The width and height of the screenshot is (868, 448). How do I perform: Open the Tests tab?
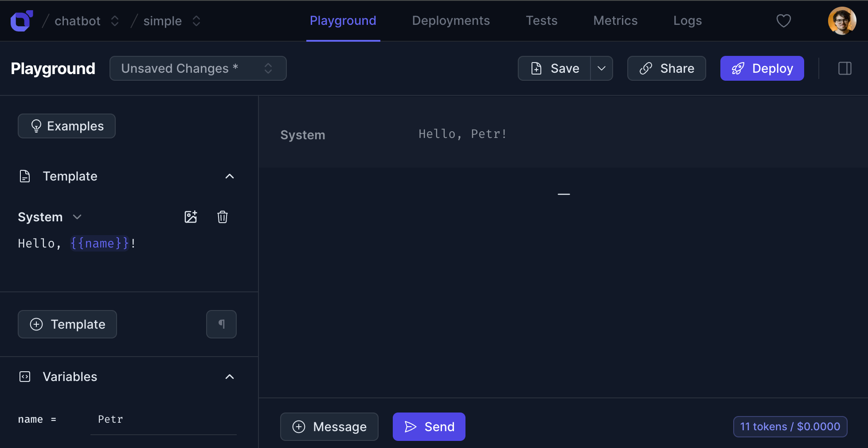click(x=542, y=21)
